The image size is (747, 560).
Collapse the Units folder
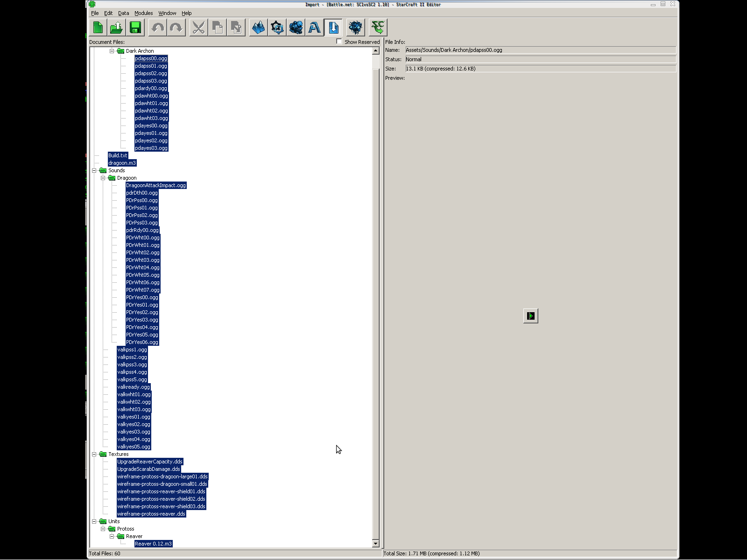pyautogui.click(x=94, y=521)
